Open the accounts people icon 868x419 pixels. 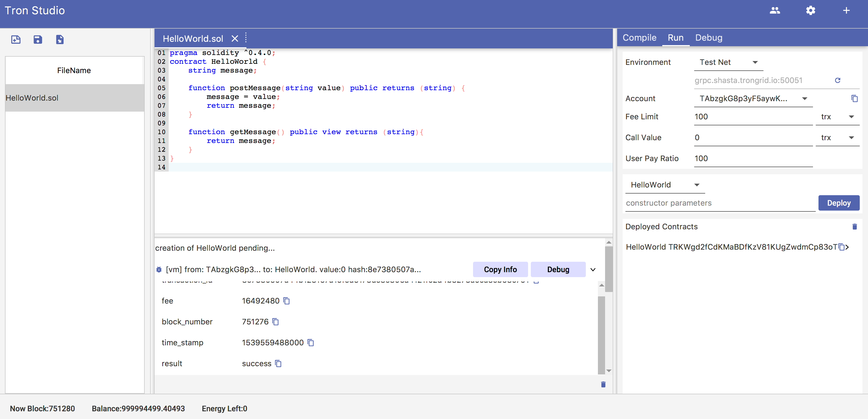click(775, 10)
